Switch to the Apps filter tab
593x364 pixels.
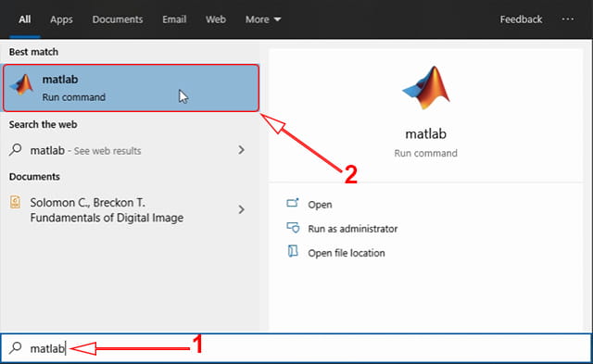tap(61, 19)
